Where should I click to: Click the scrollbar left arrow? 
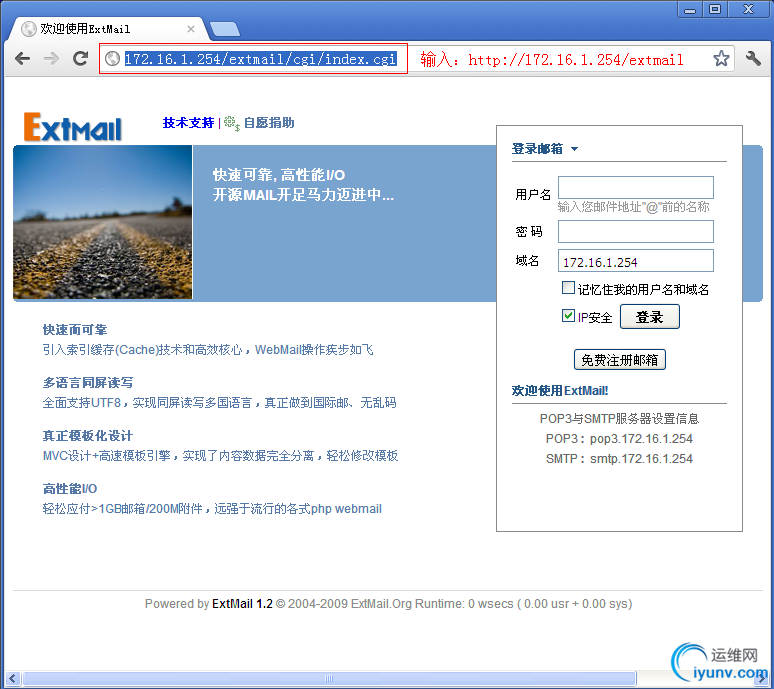click(x=12, y=679)
